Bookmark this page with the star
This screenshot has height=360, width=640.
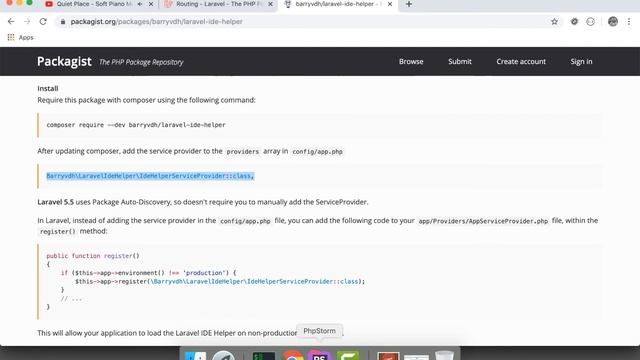(554, 22)
